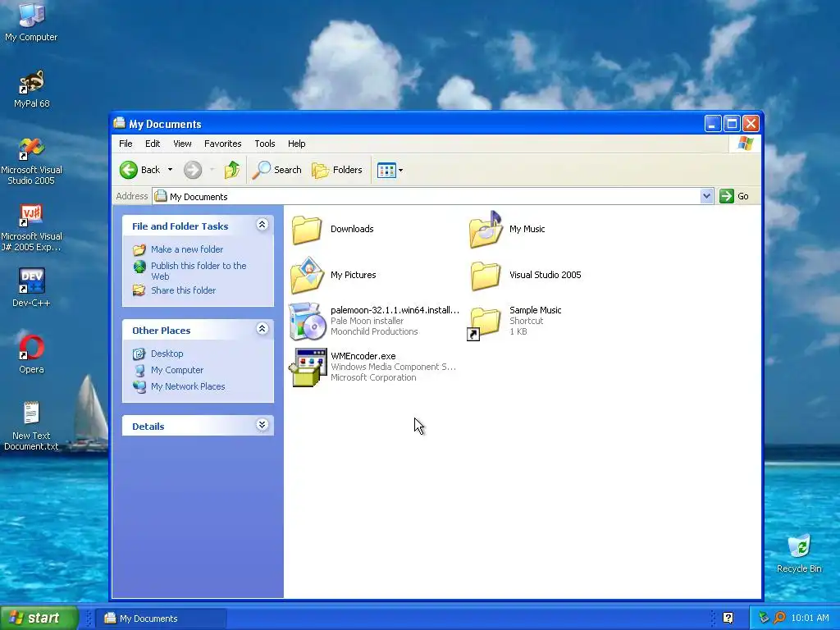The height and width of the screenshot is (630, 840).
Task: Open the Address bar dropdown list
Action: [706, 196]
